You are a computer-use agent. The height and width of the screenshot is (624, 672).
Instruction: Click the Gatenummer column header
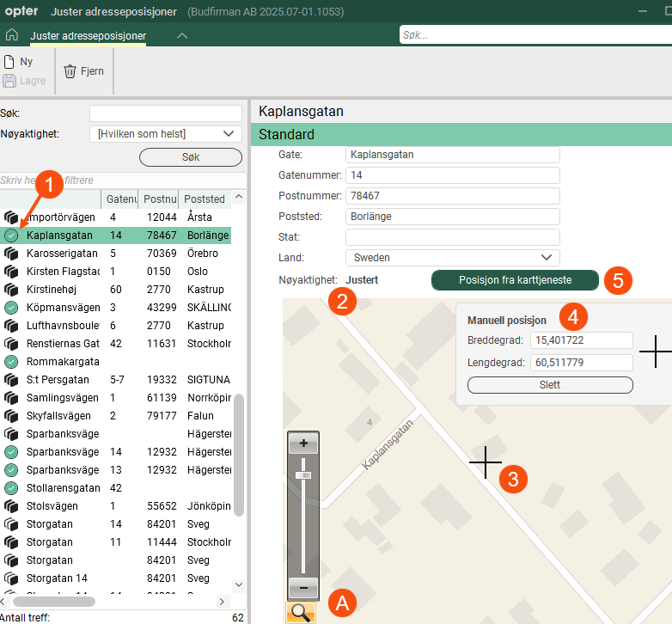click(121, 199)
